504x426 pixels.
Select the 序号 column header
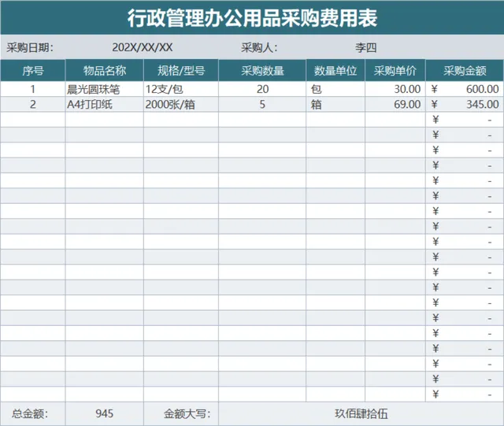33,70
